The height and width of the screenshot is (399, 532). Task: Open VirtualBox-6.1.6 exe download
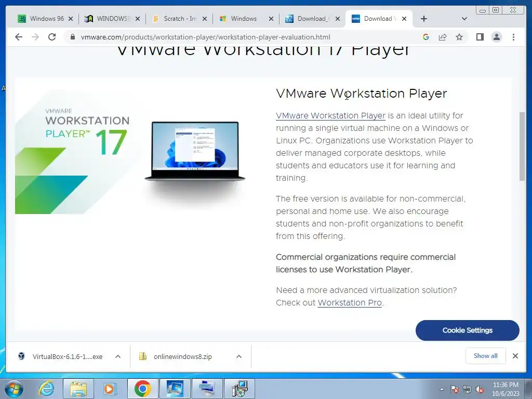point(61,356)
